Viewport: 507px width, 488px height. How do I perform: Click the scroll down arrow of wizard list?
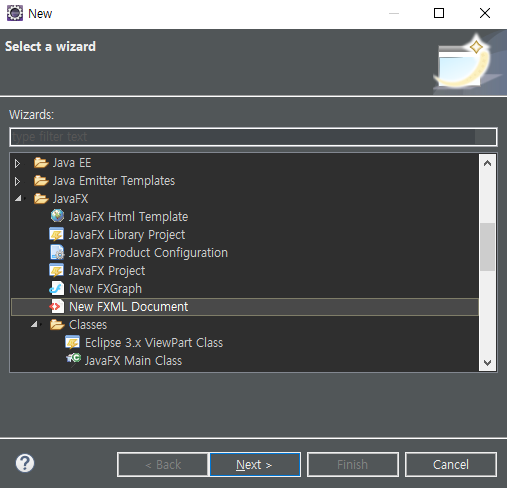coord(487,362)
